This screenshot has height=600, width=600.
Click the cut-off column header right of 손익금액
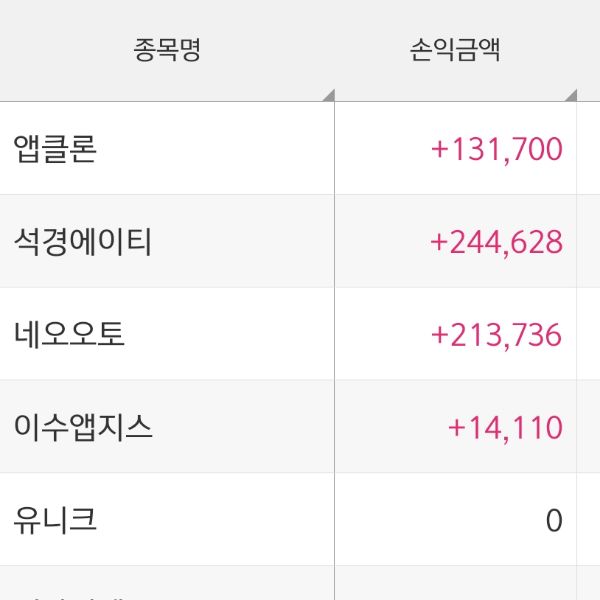(590, 50)
